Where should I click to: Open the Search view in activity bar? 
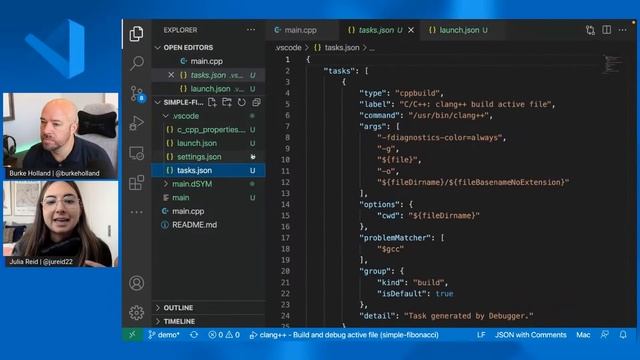click(137, 63)
